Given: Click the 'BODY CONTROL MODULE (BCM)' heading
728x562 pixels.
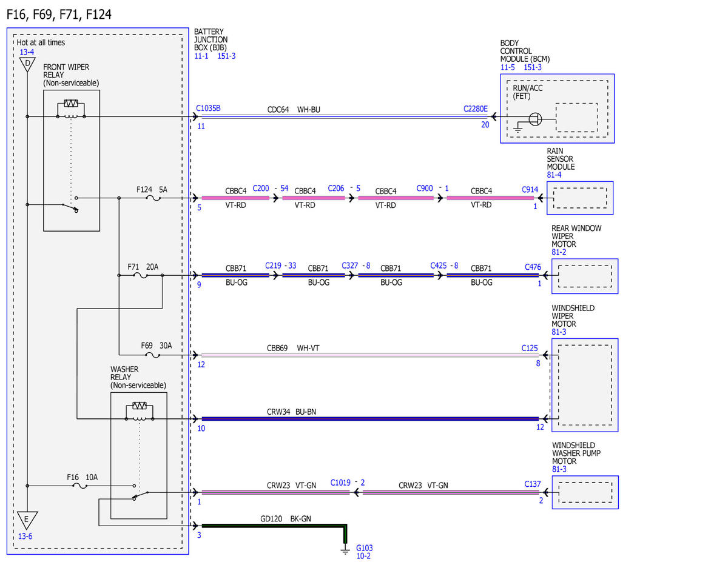Looking at the screenshot, I should (525, 52).
